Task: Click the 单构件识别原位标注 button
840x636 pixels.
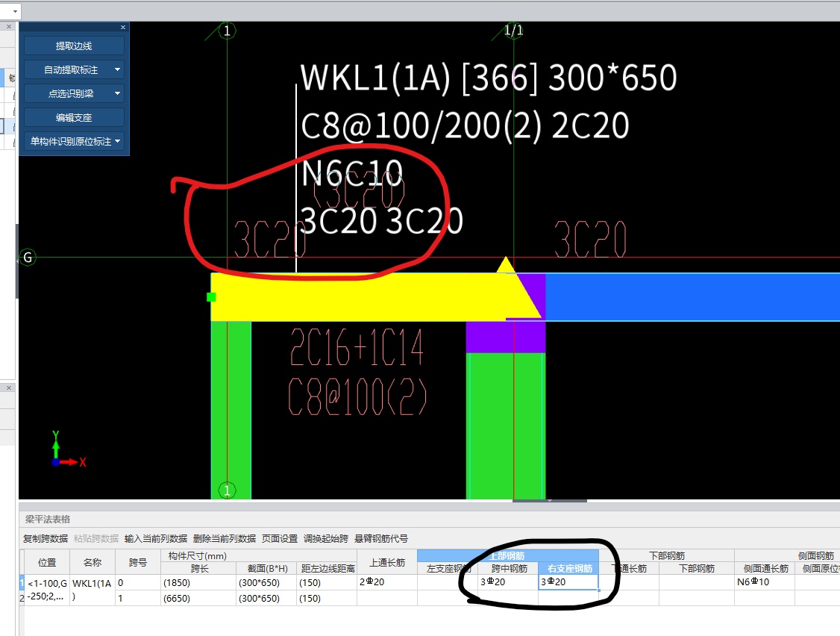Action: 71,142
